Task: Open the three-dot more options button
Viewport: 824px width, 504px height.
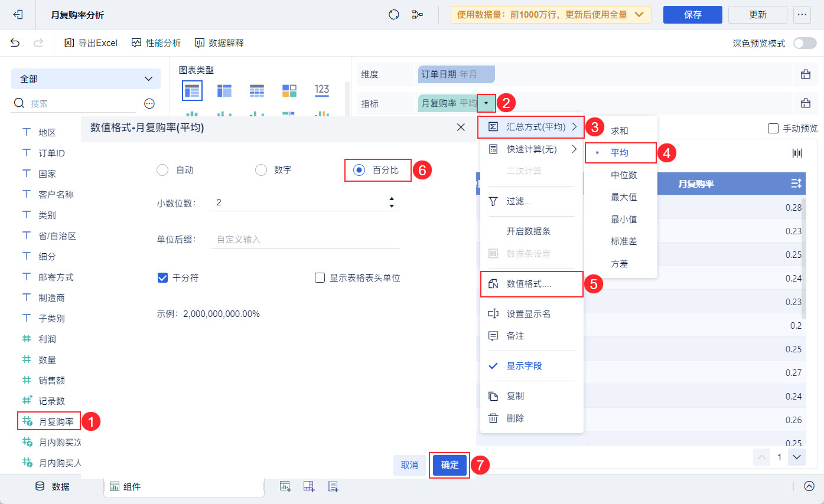Action: click(x=802, y=15)
